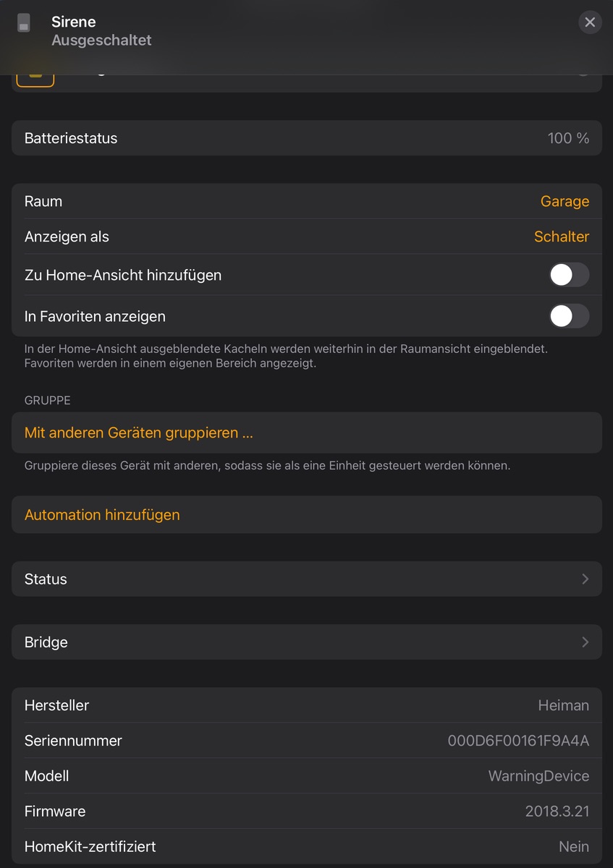Click the Seriennummer value 000D6F00161F9A4A
This screenshot has width=613, height=868.
(x=518, y=741)
